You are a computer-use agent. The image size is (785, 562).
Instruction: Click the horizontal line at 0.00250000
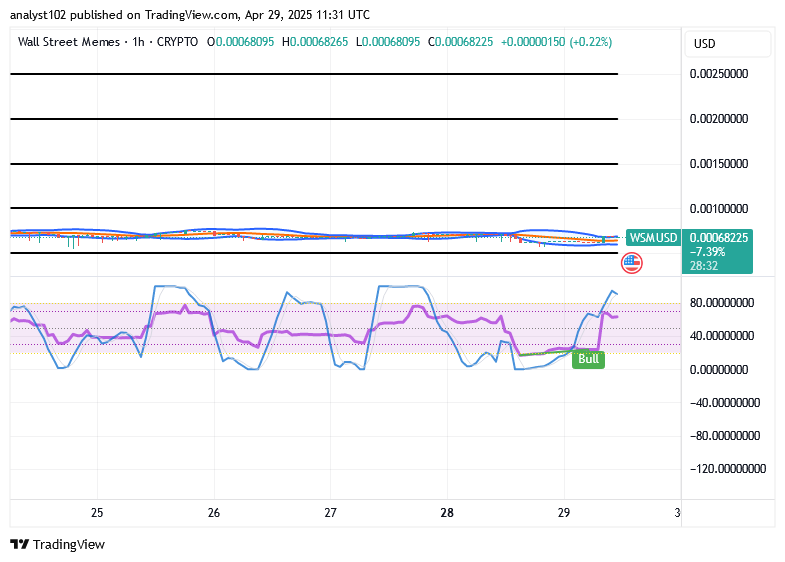click(x=314, y=74)
